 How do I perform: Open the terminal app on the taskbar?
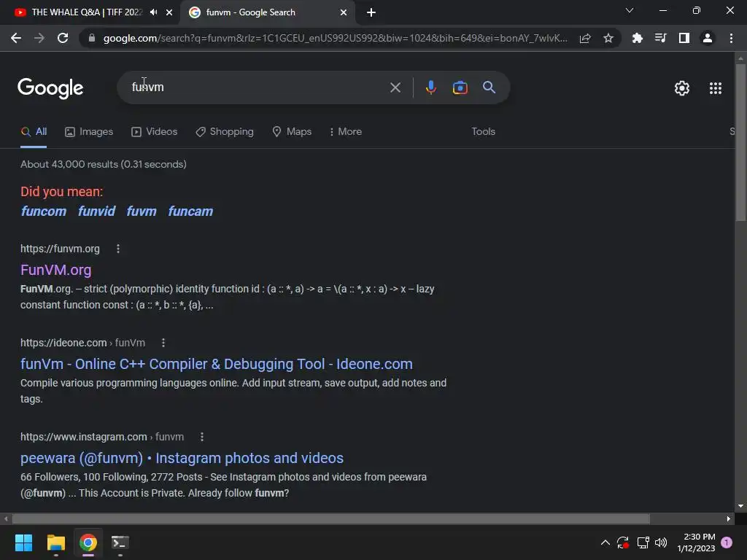(120, 542)
